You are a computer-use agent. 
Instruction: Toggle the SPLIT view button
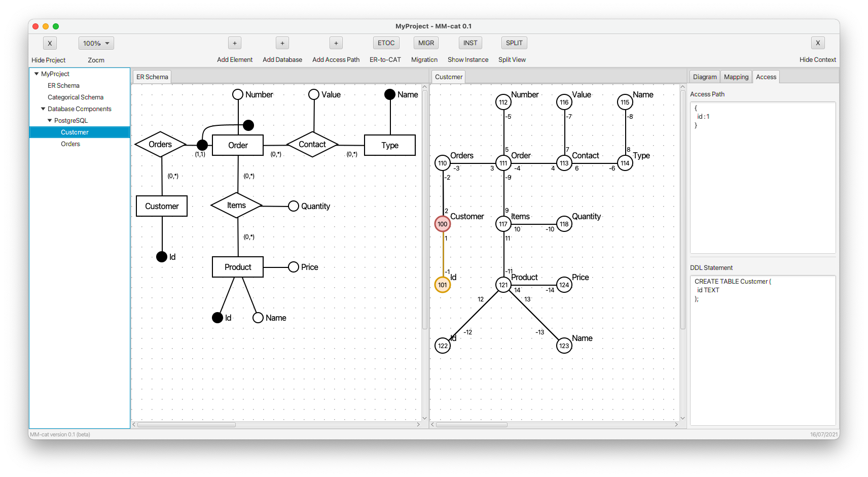pos(514,43)
